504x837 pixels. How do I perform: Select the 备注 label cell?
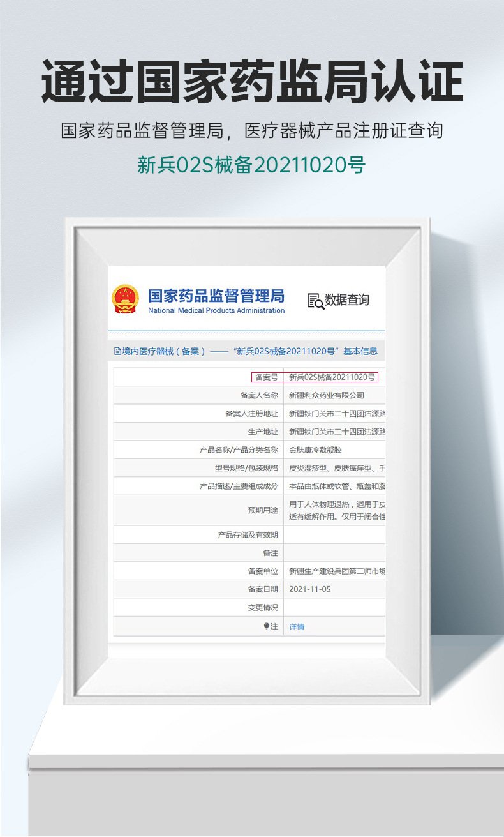tap(199, 553)
